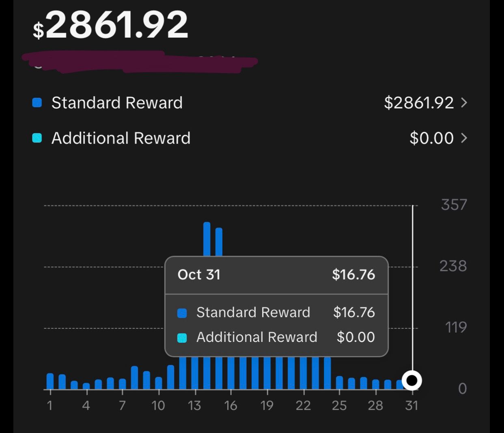Tap the bar for day 1
This screenshot has width=504, height=433.
click(50, 381)
